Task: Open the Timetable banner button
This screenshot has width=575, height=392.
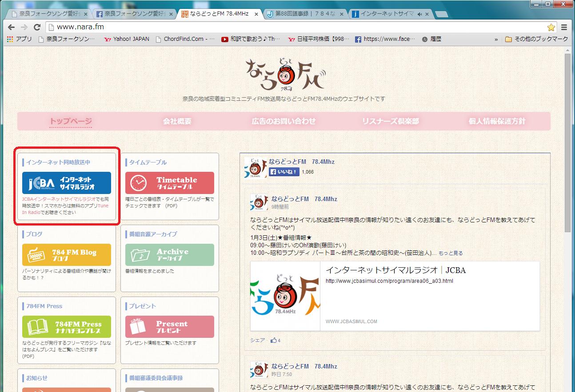Action: pyautogui.click(x=169, y=183)
